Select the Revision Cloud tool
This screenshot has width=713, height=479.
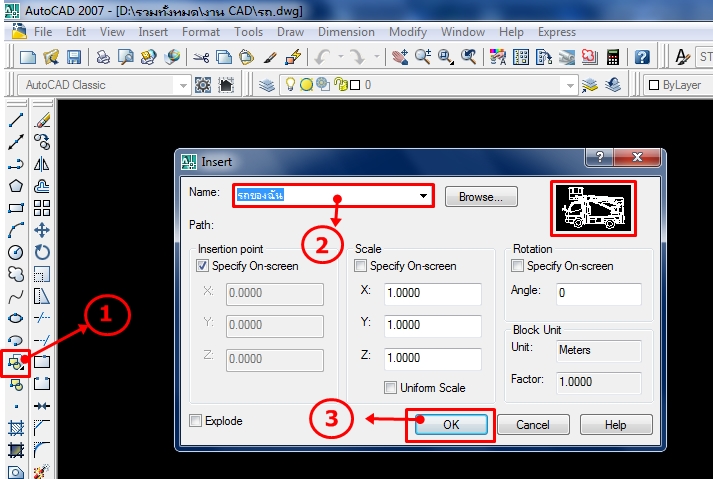[15, 274]
